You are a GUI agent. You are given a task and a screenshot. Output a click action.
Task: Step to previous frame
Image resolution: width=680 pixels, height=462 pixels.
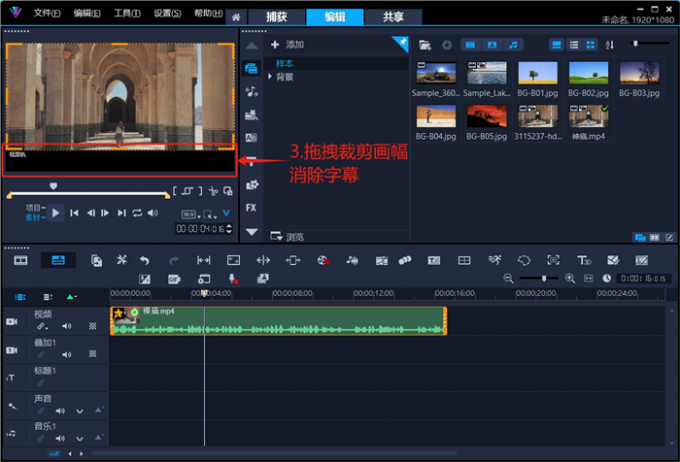[x=91, y=213]
